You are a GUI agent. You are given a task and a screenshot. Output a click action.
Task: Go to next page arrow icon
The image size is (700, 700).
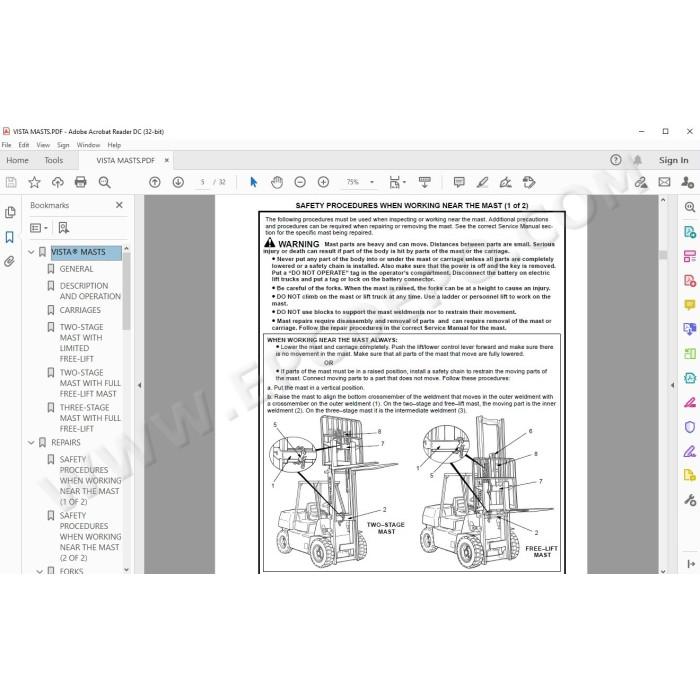178,182
